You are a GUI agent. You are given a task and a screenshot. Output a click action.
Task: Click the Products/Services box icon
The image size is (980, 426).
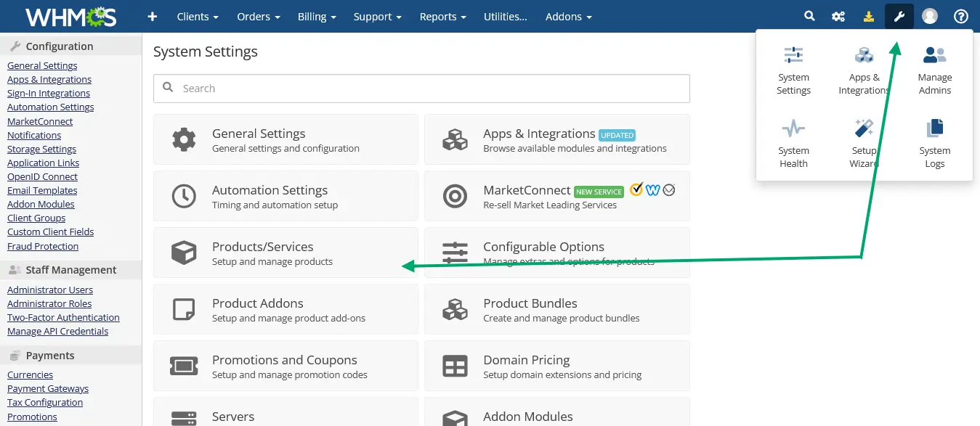tap(184, 253)
